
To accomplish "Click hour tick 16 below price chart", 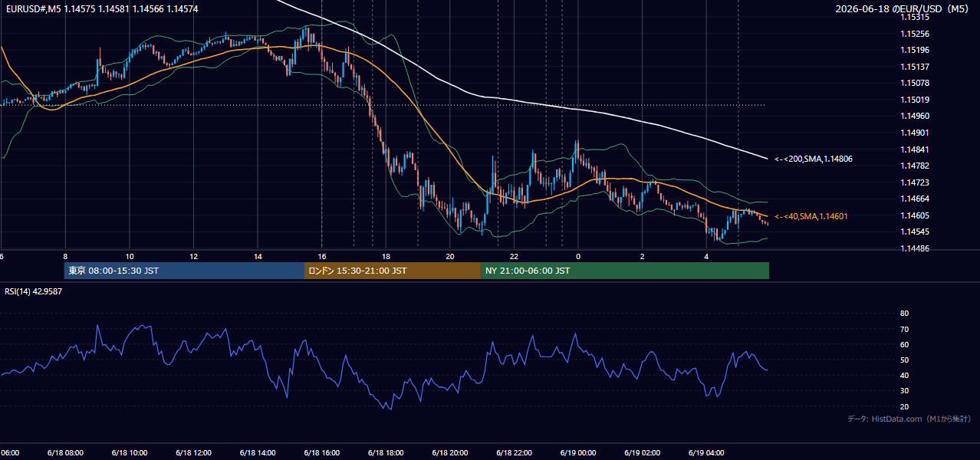I will tap(322, 256).
